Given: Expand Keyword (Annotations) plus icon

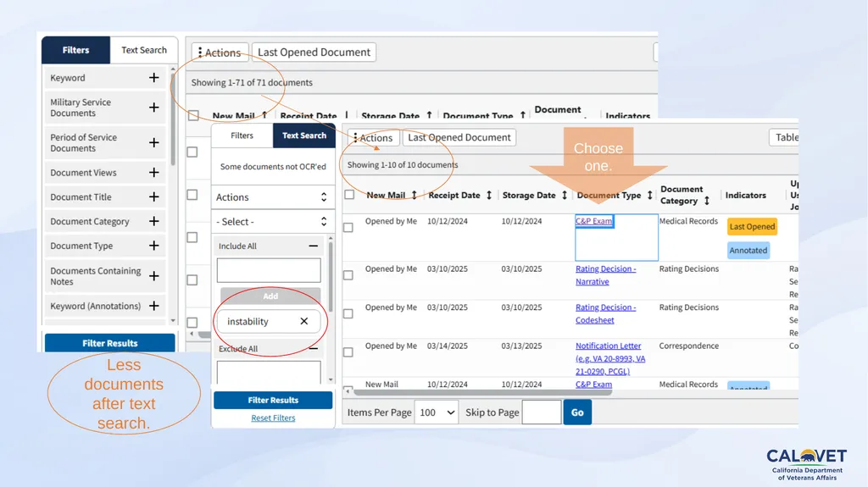Looking at the screenshot, I should 154,306.
